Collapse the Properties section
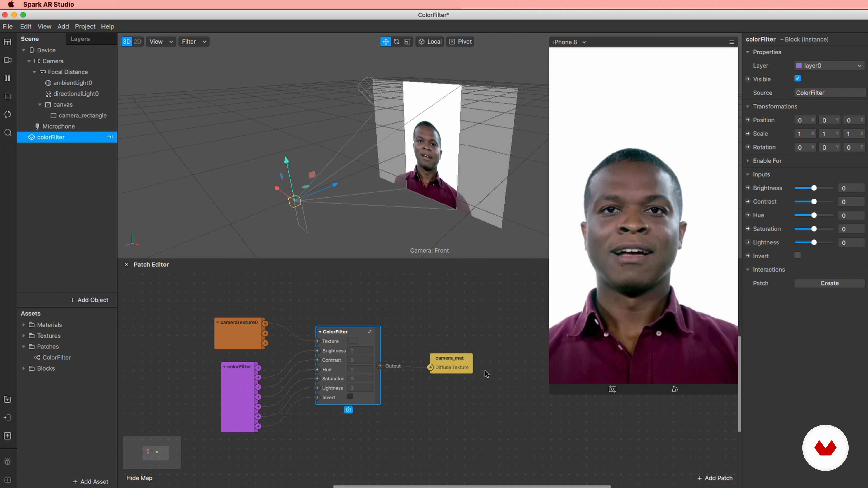This screenshot has height=488, width=868. pos(748,52)
